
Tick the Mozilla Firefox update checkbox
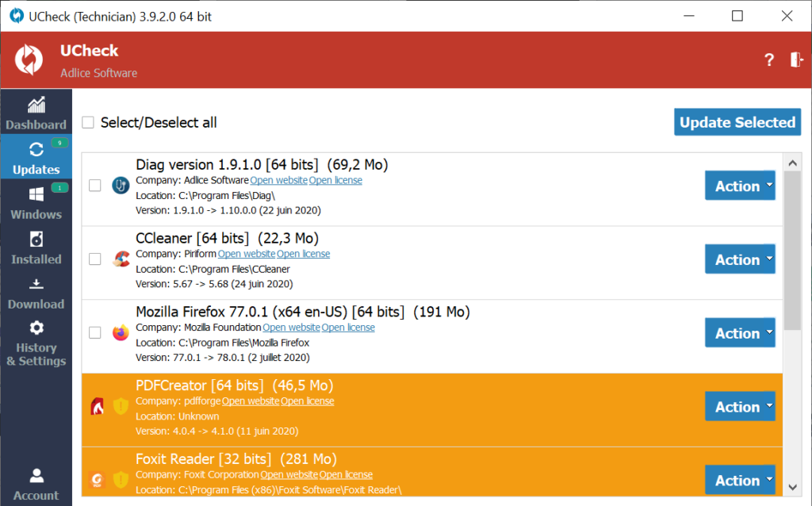95,333
